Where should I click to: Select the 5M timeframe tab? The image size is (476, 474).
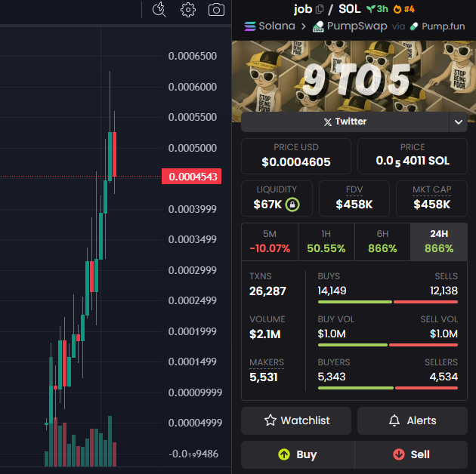point(270,242)
